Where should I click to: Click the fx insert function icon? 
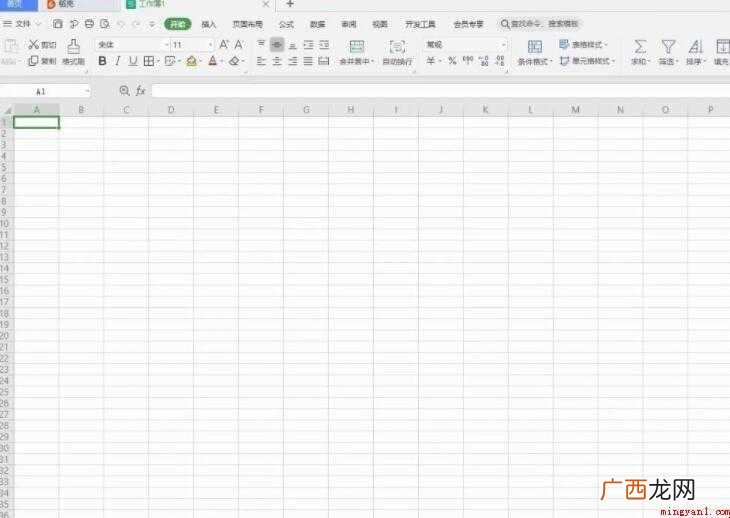click(x=141, y=91)
